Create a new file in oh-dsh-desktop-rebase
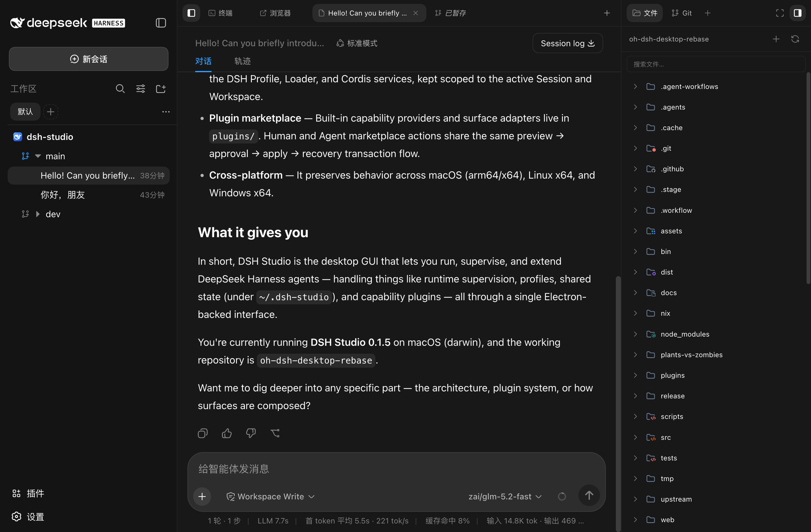 (x=776, y=39)
